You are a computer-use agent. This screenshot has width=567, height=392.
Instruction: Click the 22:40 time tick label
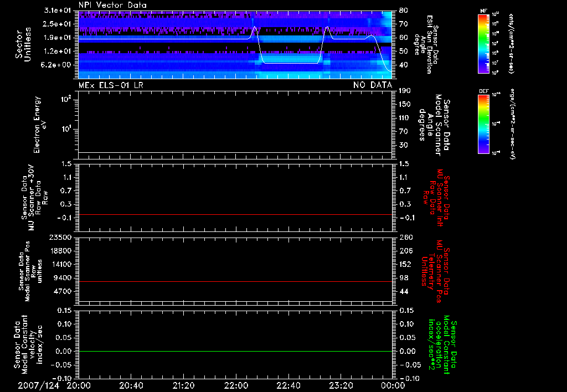(x=288, y=385)
